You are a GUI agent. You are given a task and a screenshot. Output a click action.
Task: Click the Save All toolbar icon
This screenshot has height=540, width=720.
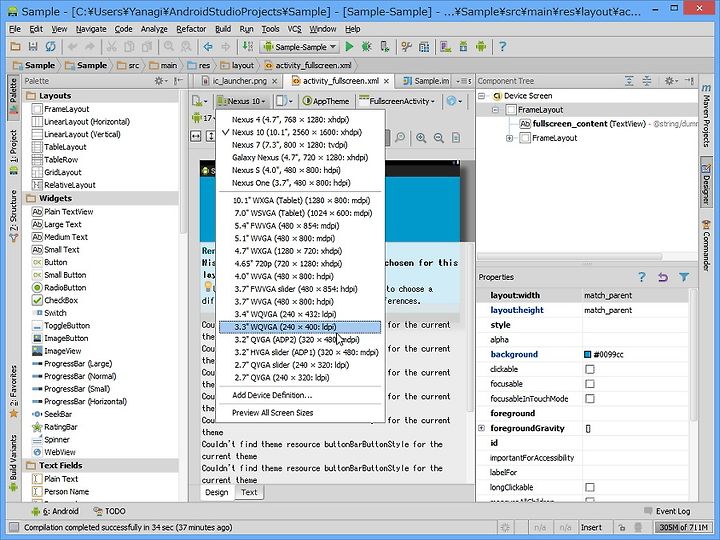pyautogui.click(x=33, y=47)
